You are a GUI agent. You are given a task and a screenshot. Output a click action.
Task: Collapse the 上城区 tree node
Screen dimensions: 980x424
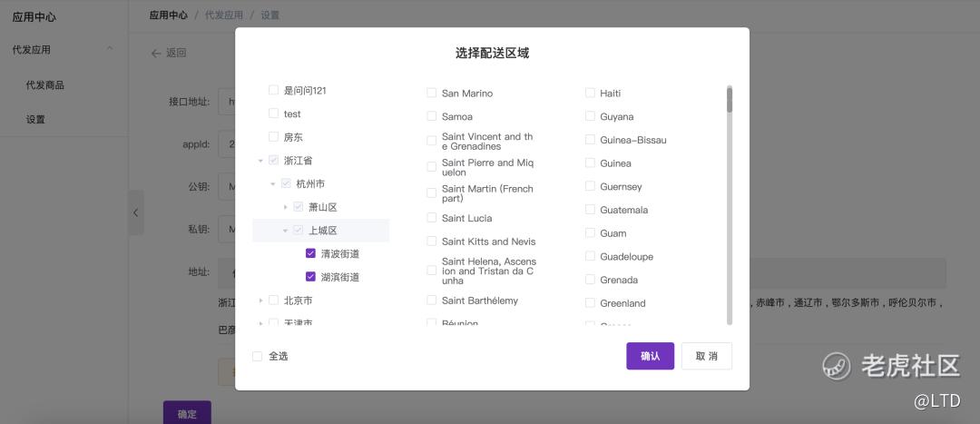click(286, 230)
